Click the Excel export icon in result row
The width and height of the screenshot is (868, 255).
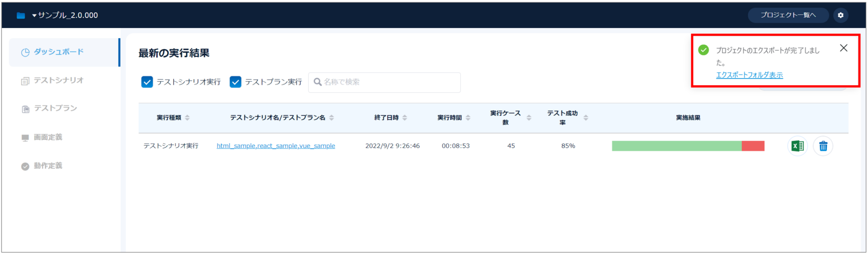[x=797, y=146]
